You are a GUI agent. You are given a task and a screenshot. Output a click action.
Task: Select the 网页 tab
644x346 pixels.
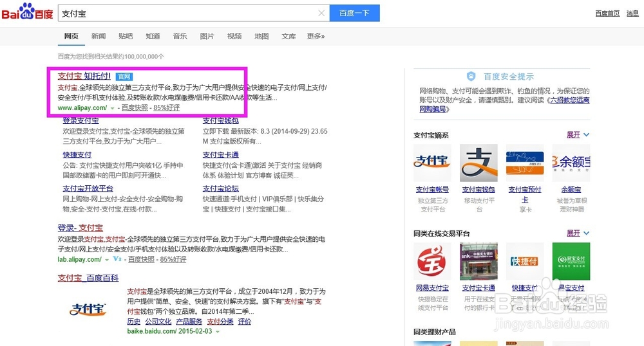tap(71, 36)
